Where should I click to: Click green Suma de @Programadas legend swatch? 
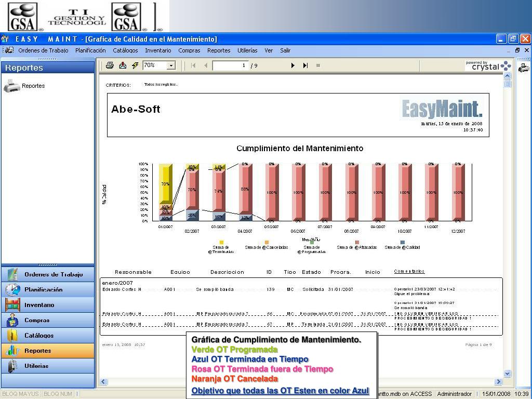(x=312, y=243)
